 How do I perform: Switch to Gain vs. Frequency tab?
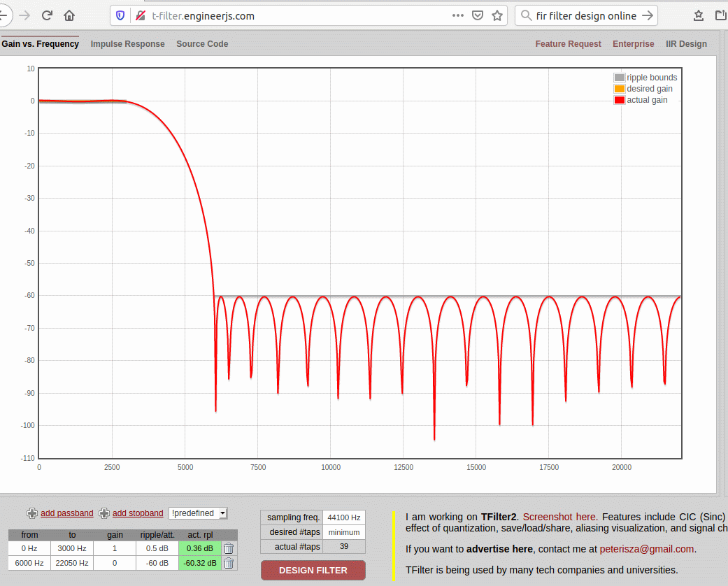coord(40,43)
